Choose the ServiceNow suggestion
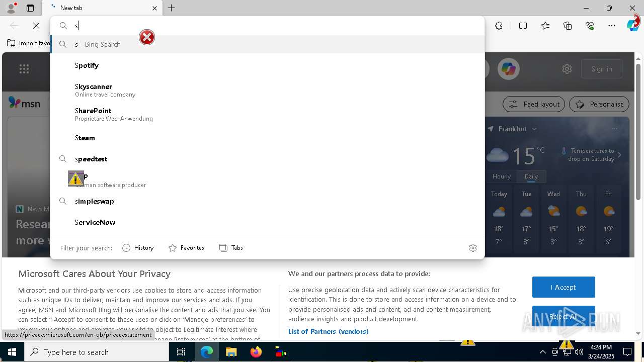Screen dimensions: 644x362 click(267, 222)
